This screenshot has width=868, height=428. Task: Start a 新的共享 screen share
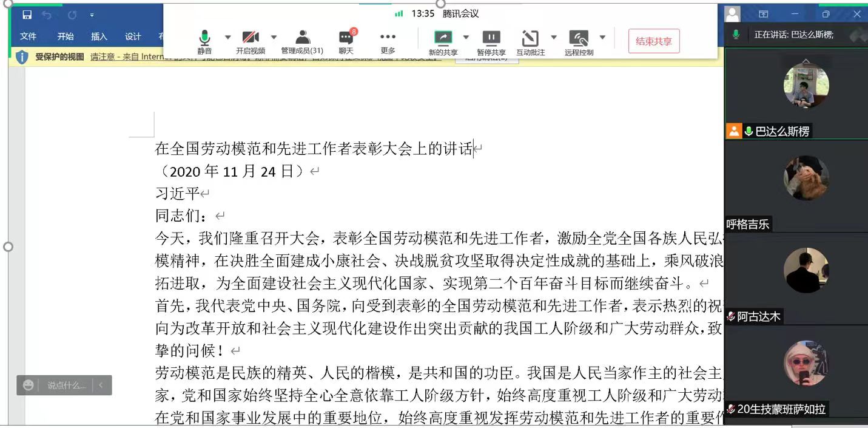443,38
